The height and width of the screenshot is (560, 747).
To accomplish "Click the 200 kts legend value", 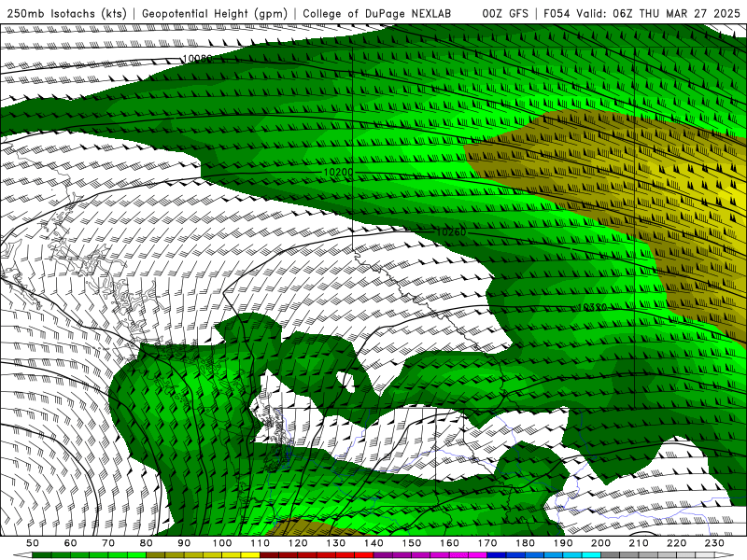I will point(601,543).
